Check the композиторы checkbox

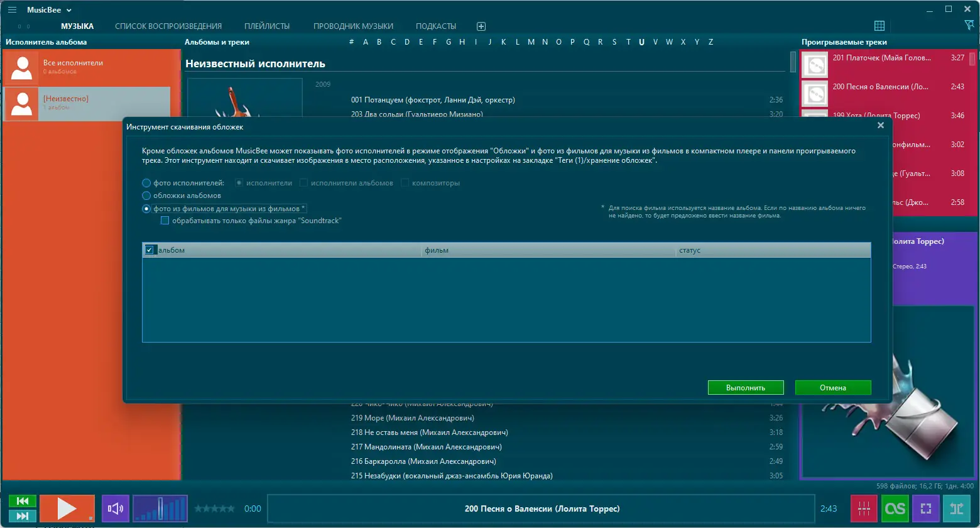pyautogui.click(x=405, y=183)
